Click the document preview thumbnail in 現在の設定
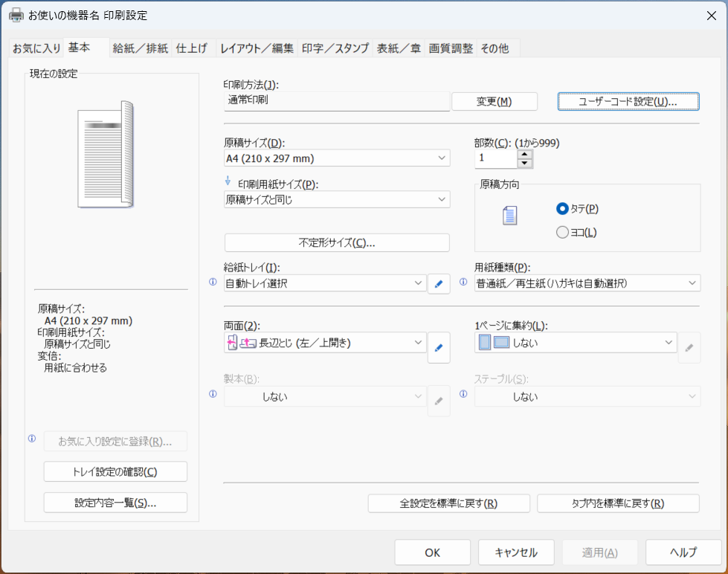The height and width of the screenshot is (574, 728). coord(105,155)
